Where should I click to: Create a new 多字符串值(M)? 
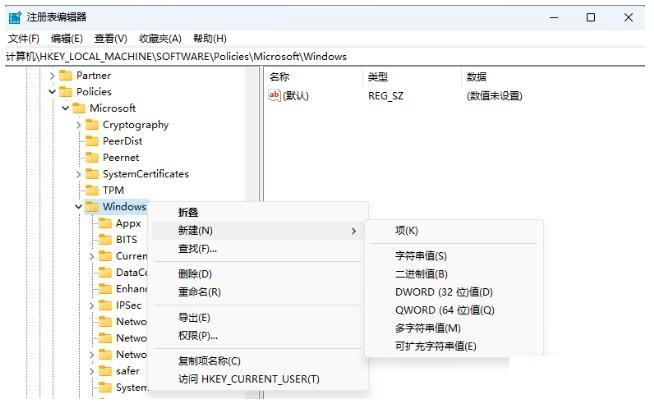tap(454, 328)
